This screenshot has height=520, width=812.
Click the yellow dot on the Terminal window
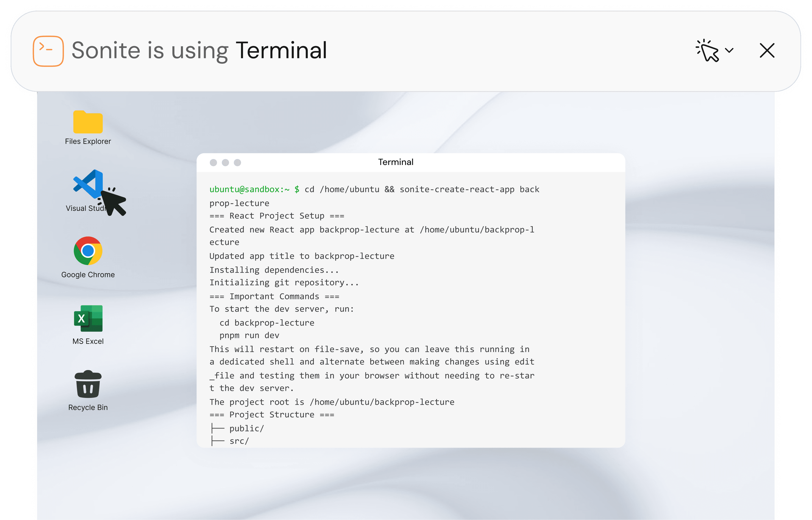coord(226,162)
